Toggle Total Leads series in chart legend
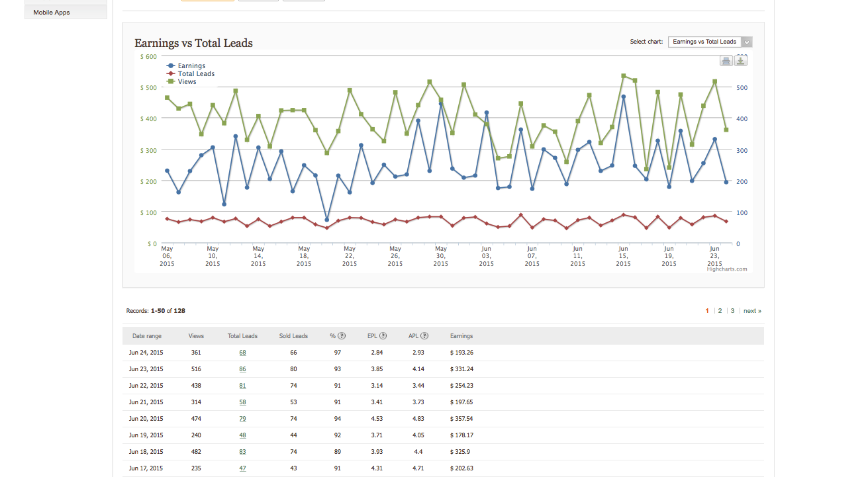 click(x=191, y=74)
